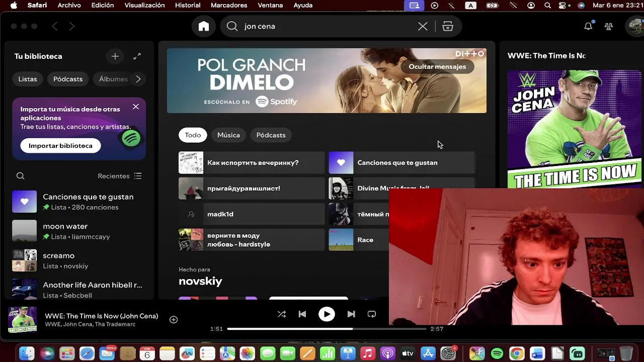Screen dimensions: 644x362
Task: Open the Browse icon beside the search field
Action: coord(448,26)
